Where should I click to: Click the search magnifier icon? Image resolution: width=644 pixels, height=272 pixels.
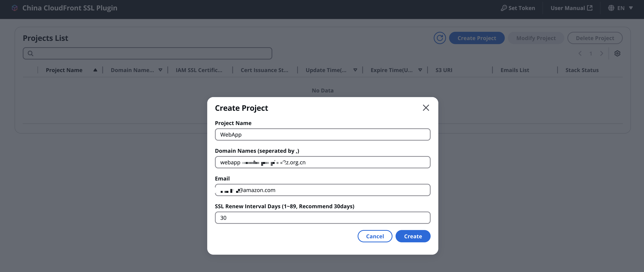coord(30,53)
